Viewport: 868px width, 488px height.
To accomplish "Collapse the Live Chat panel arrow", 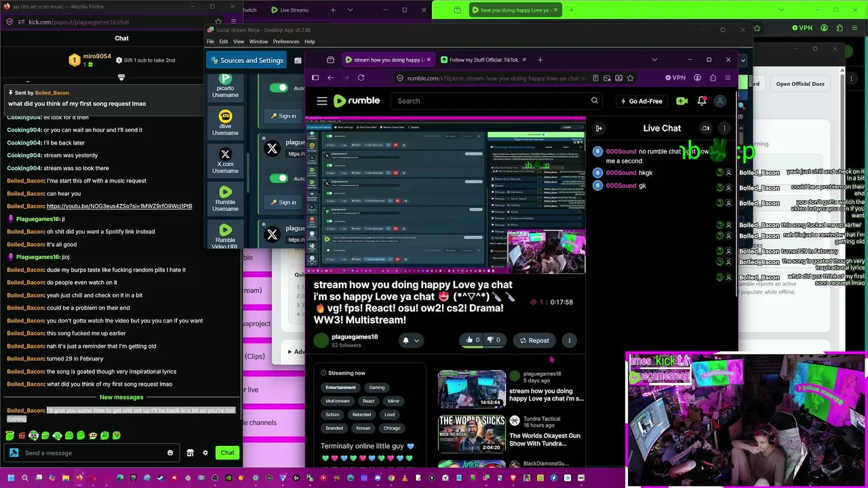I will [x=599, y=128].
